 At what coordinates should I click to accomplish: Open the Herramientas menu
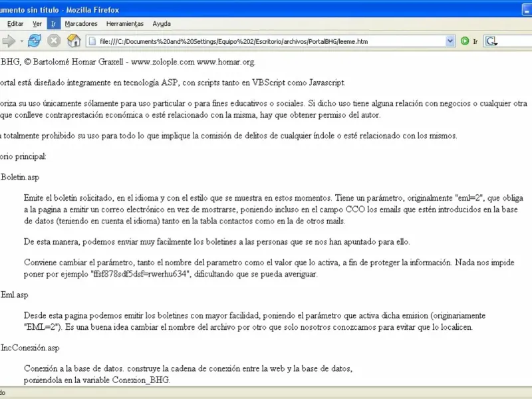[x=125, y=24]
